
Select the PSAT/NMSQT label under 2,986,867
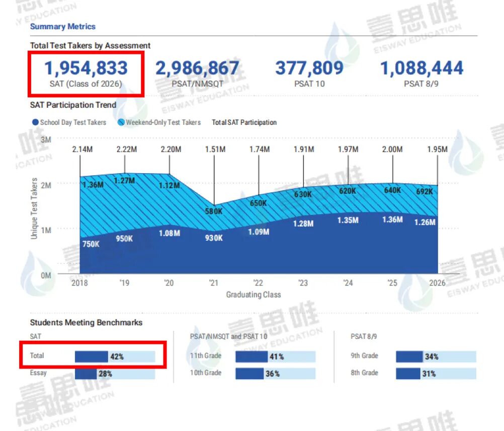tap(197, 84)
